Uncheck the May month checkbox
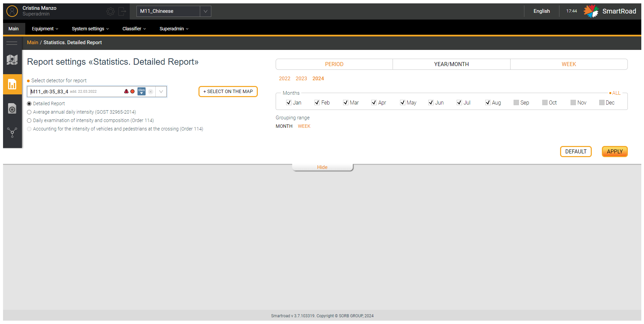The height and width of the screenshot is (324, 644). [402, 102]
